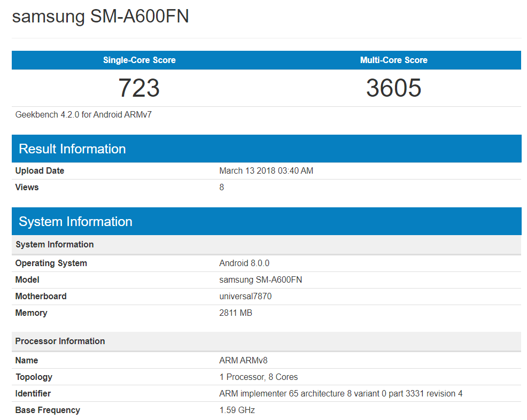Select the 1.59 GHz frequency value
Screen dimensions: 527x420
pyautogui.click(x=237, y=410)
